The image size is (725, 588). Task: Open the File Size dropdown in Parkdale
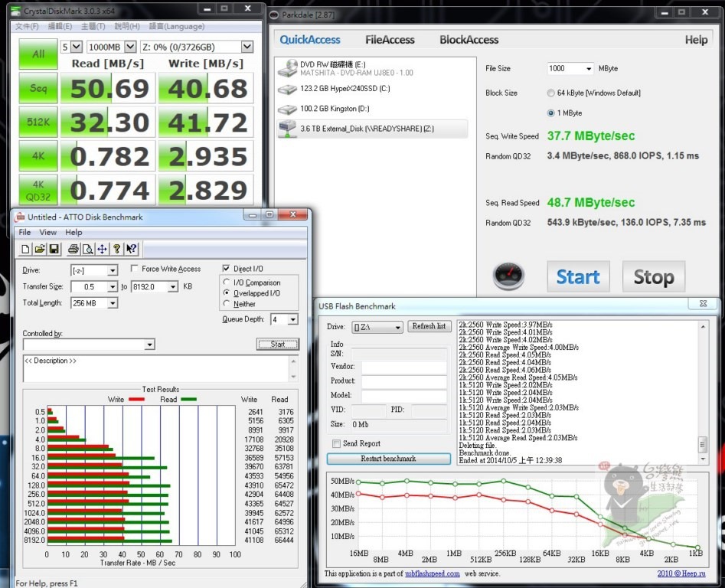pos(588,69)
